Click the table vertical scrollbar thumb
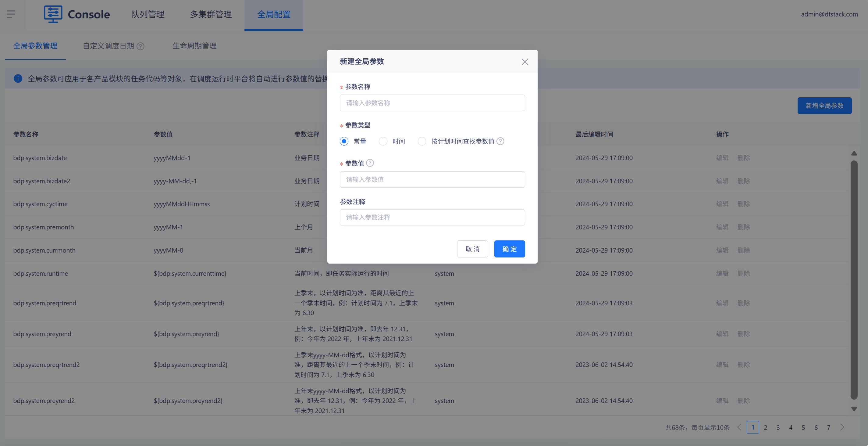Image resolution: width=868 pixels, height=446 pixels. (x=854, y=280)
